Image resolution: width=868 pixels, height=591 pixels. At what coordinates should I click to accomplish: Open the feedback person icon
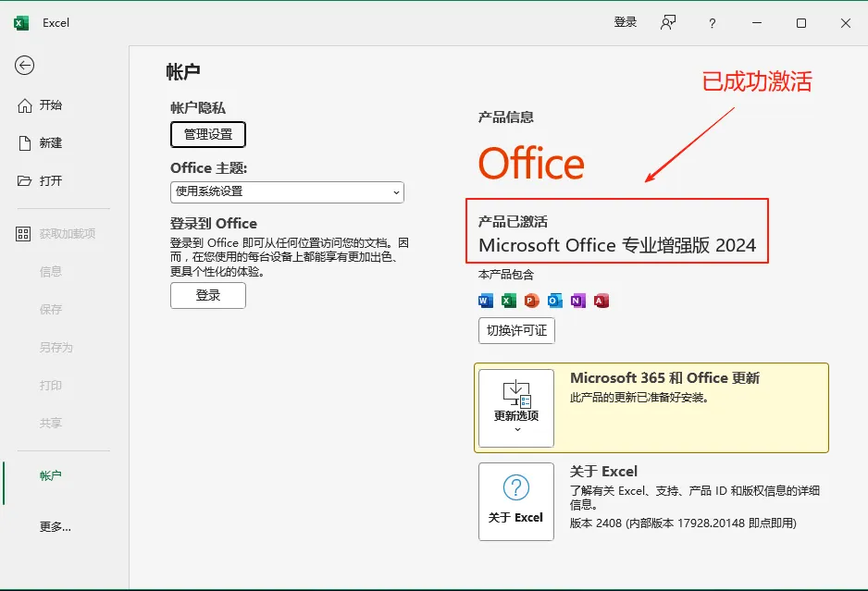(x=668, y=23)
